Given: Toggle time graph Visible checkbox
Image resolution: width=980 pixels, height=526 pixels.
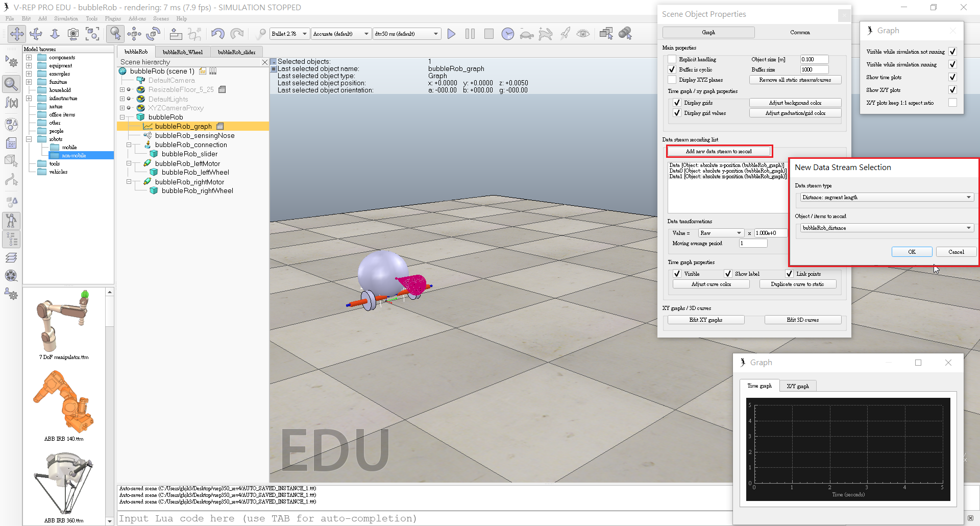Looking at the screenshot, I should point(677,274).
